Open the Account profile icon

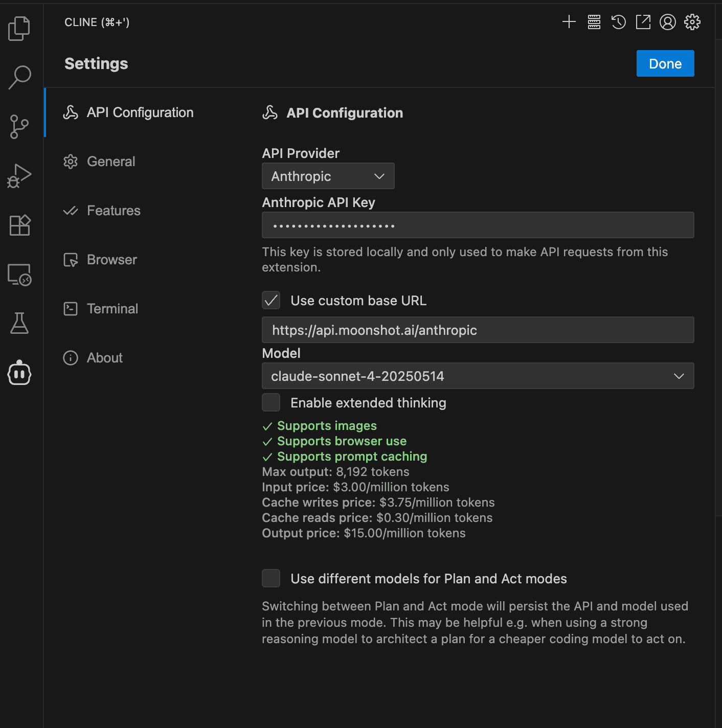(x=668, y=22)
